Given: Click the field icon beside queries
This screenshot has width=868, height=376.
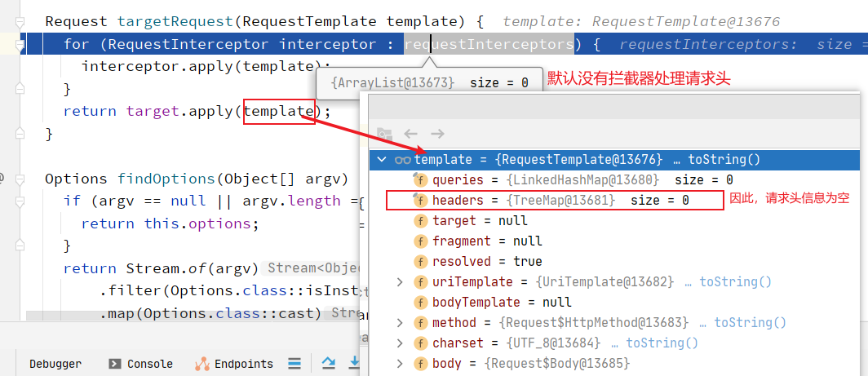Looking at the screenshot, I should 421,180.
